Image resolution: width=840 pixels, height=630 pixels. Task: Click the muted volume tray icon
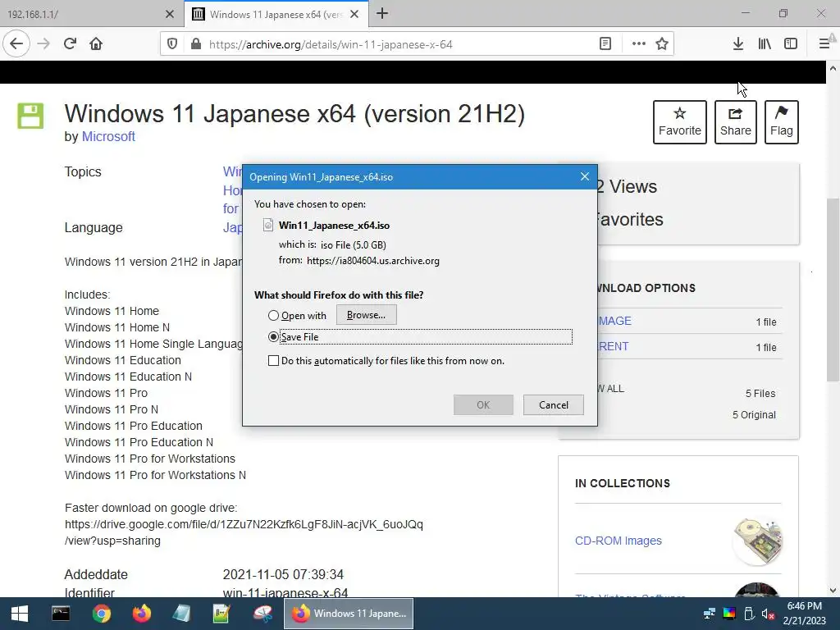[x=768, y=614]
